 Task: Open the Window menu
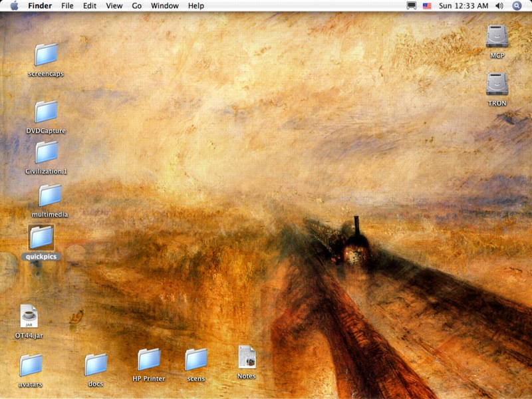164,6
